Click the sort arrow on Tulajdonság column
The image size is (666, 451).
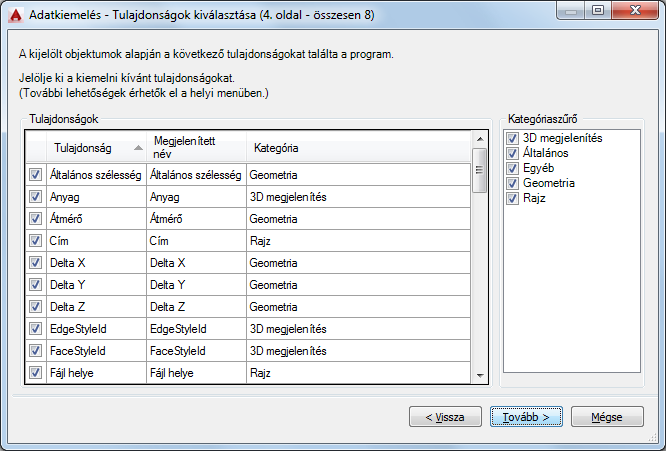coord(138,148)
